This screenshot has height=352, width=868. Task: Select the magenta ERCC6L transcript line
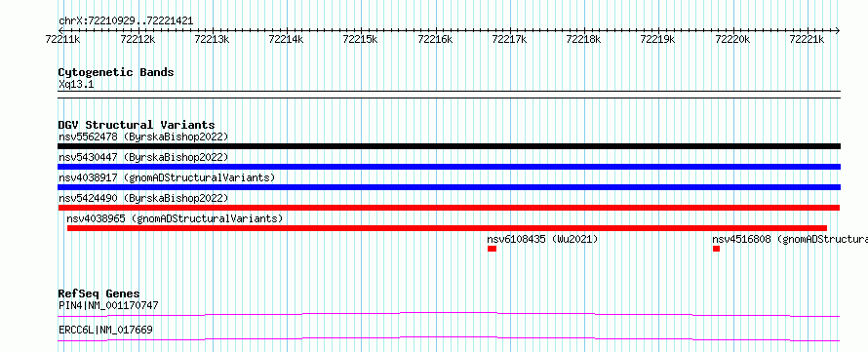449,338
